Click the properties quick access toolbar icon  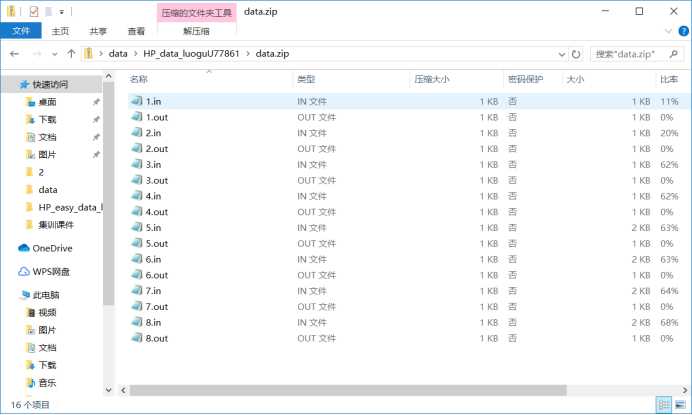pyautogui.click(x=34, y=11)
